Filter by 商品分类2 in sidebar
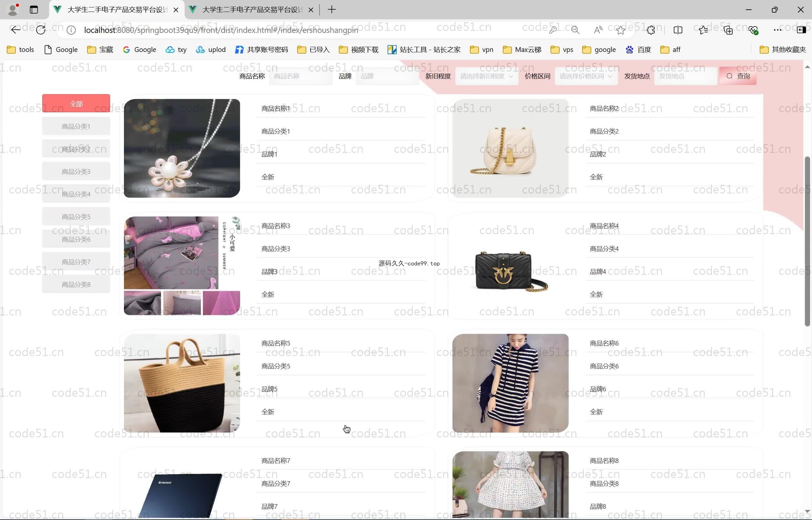Viewport: 812px width, 520px height. (76, 149)
